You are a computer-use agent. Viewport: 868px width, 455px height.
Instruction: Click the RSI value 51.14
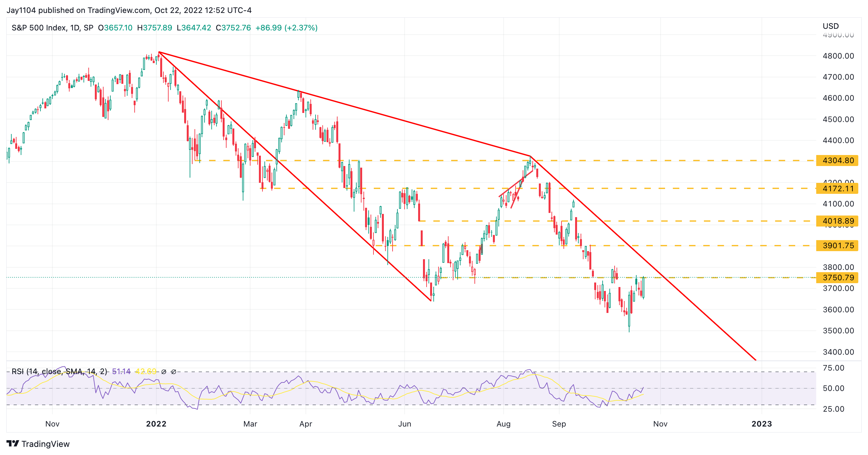point(121,372)
